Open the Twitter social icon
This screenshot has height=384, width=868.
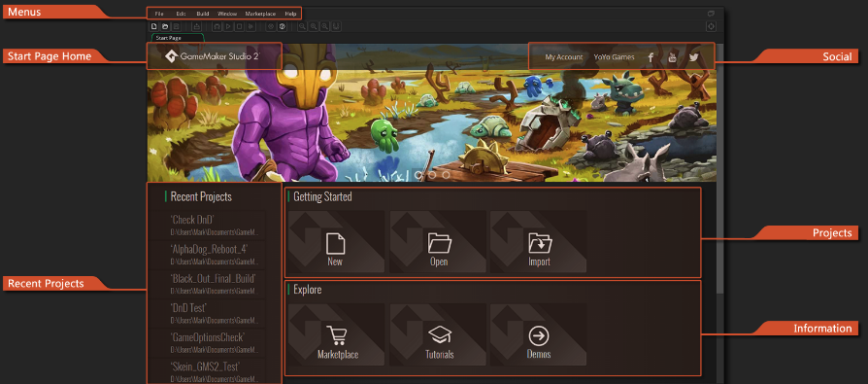pyautogui.click(x=693, y=57)
